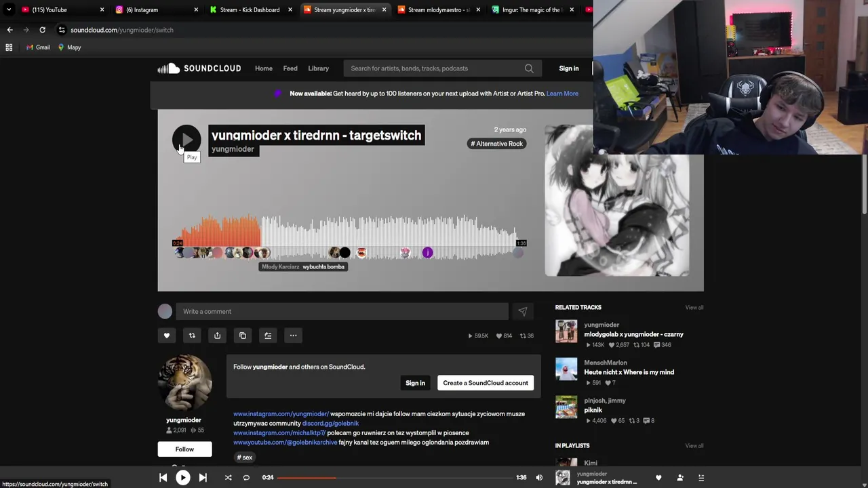Open the Feed menu item
This screenshot has width=868, height=488.
(x=290, y=68)
